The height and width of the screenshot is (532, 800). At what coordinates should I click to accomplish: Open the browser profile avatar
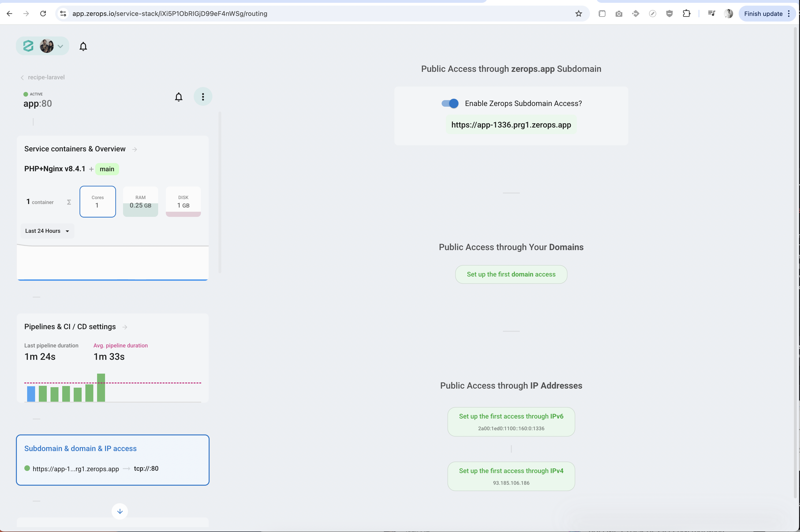[728, 14]
